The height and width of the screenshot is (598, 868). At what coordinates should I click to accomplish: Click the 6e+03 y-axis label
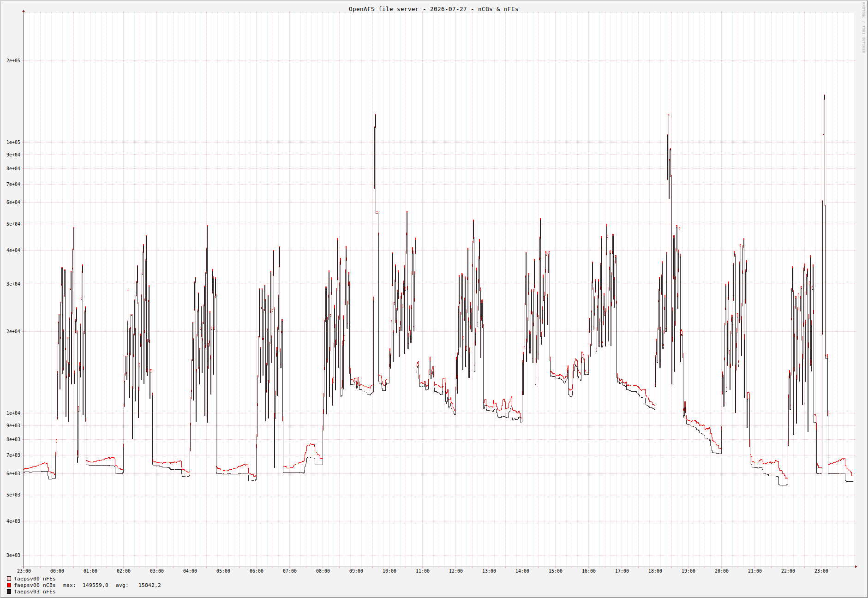13,473
